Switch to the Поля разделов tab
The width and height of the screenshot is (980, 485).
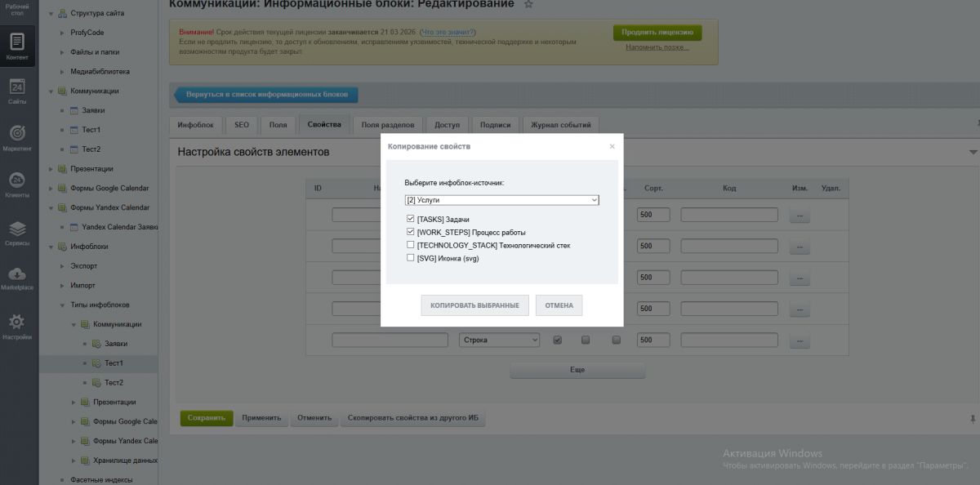(387, 124)
